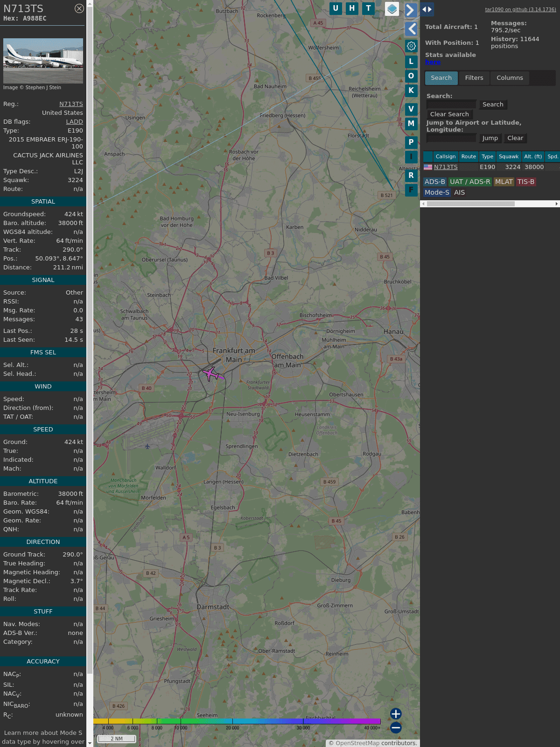Click the United States flag icon in table
The width and height of the screenshot is (560, 747).
click(x=428, y=167)
